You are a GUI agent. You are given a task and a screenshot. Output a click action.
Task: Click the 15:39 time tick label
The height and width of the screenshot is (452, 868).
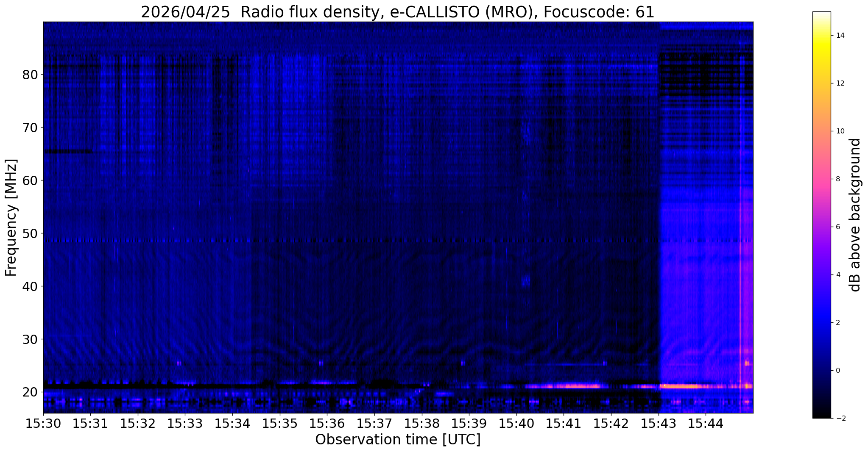coord(469,424)
